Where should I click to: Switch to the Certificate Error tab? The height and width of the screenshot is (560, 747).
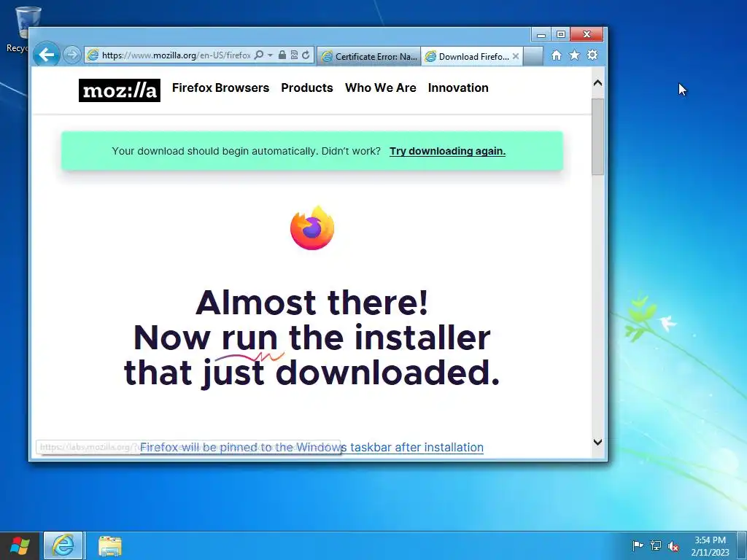(x=369, y=56)
